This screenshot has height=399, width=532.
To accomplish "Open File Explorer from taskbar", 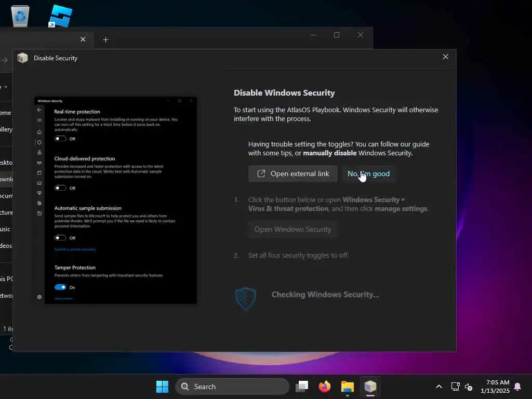I will pos(348,387).
